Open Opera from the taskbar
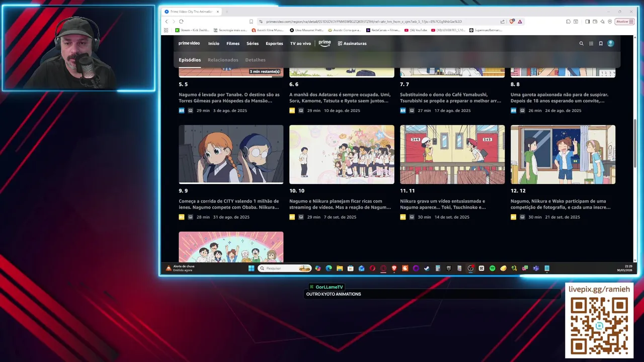This screenshot has width=644, height=362. [x=372, y=268]
